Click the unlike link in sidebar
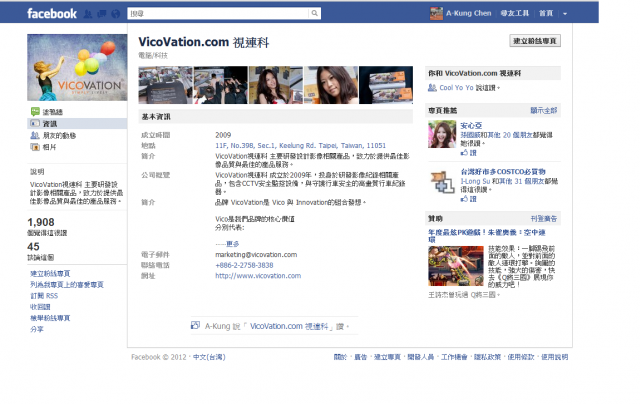 pos(40,306)
